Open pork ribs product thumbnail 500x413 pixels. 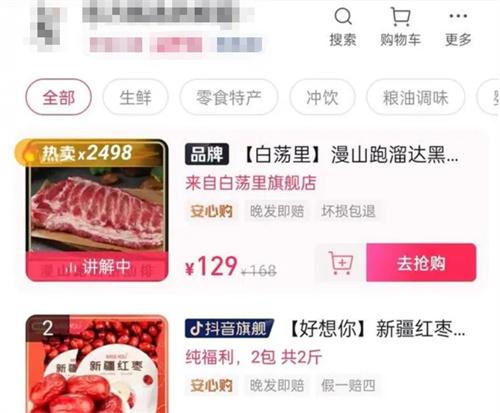pos(97,210)
